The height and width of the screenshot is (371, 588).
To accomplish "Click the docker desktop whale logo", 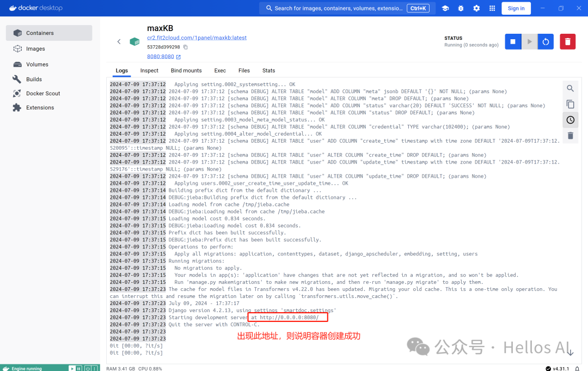I will (x=35, y=8).
